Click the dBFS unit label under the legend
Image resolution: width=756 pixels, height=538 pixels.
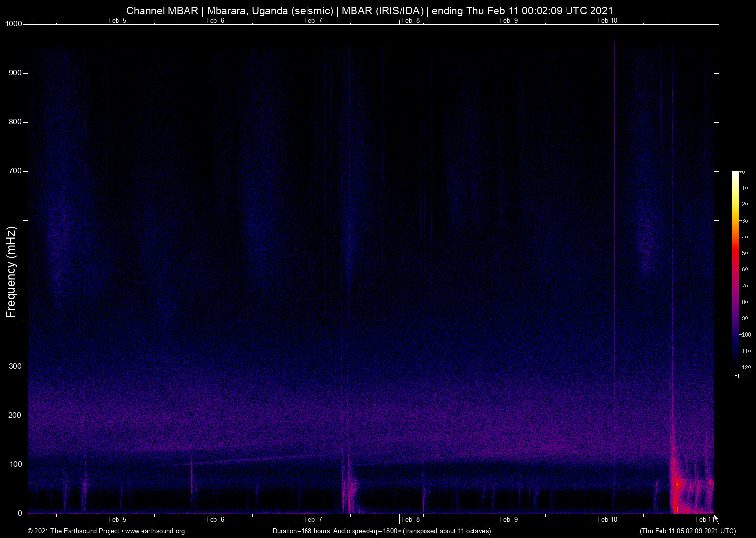[x=740, y=376]
